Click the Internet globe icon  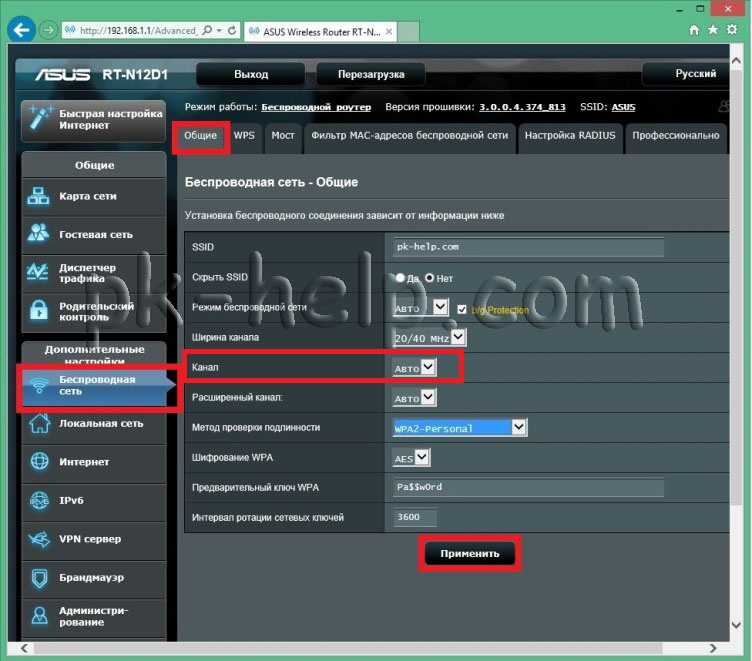(39, 461)
